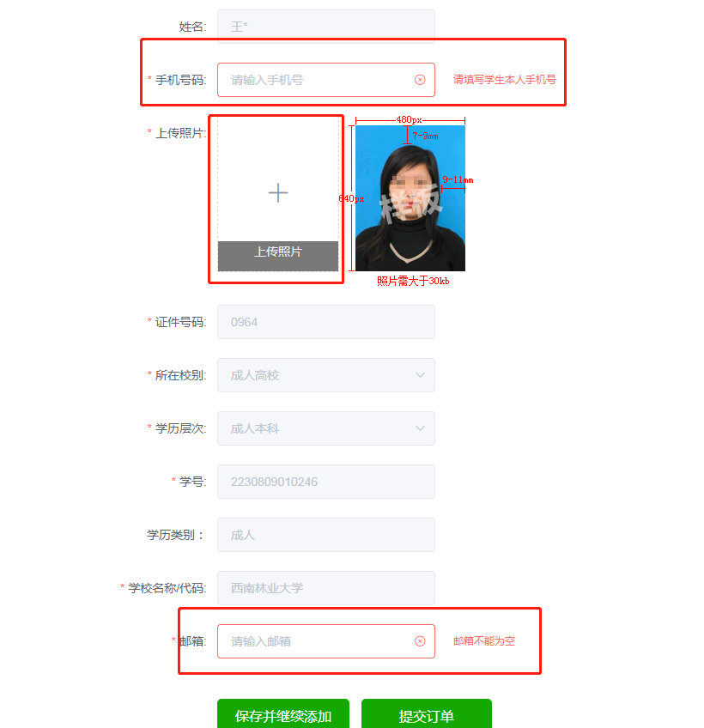This screenshot has width=704, height=728.
Task: Select the 成人高校 combo box
Action: 326,375
